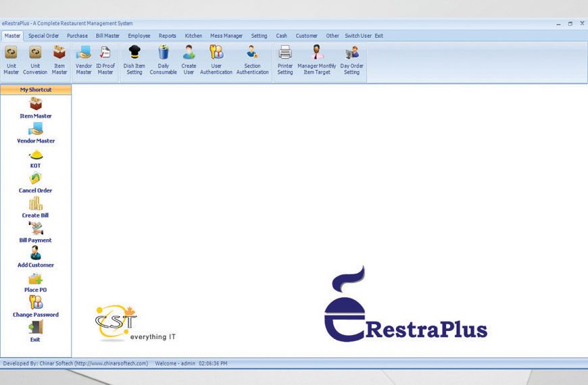588x385 pixels.
Task: Open the Change Password shortcut
Action: click(36, 307)
